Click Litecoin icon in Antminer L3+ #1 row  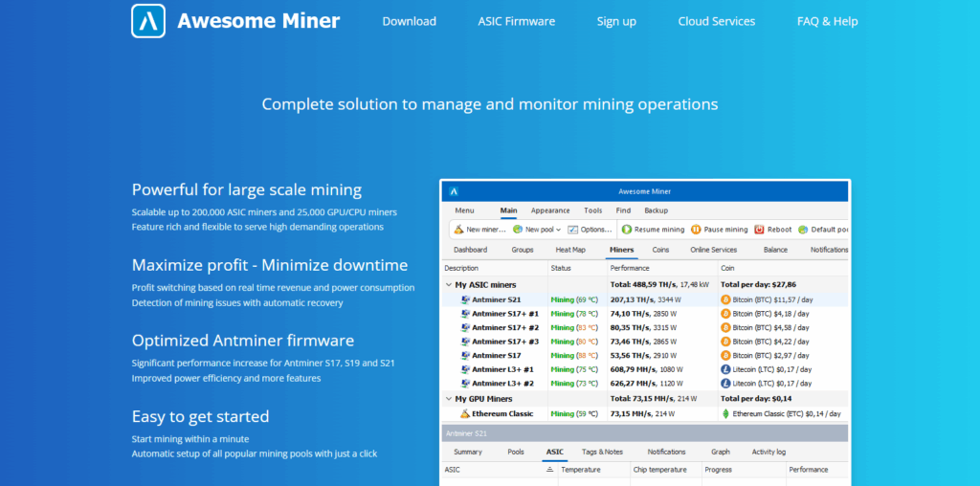725,369
